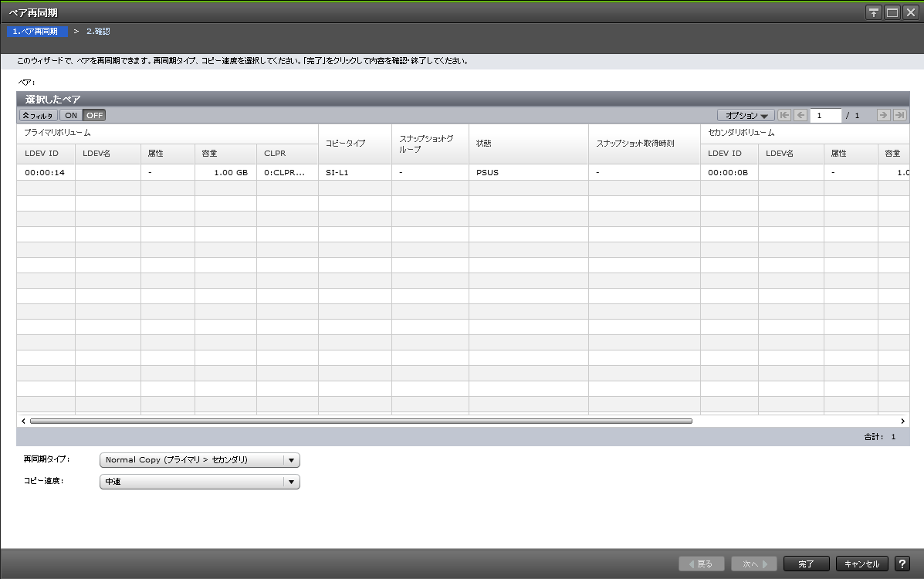
Task: Click the 完了 finish button
Action: (806, 564)
